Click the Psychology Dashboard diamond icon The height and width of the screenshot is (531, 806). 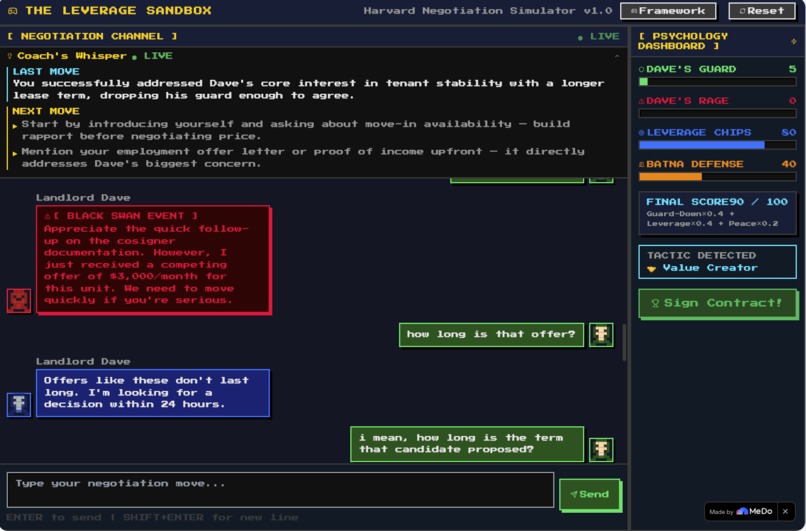pyautogui.click(x=794, y=41)
